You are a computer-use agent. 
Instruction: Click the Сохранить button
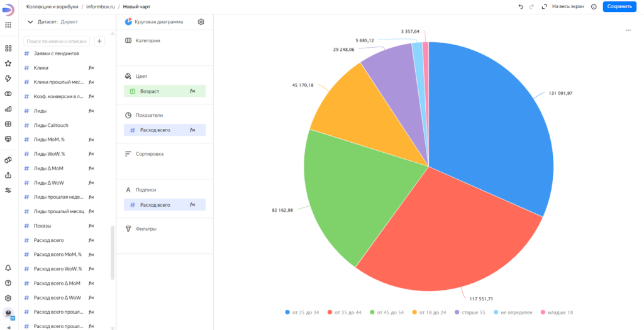pos(619,6)
